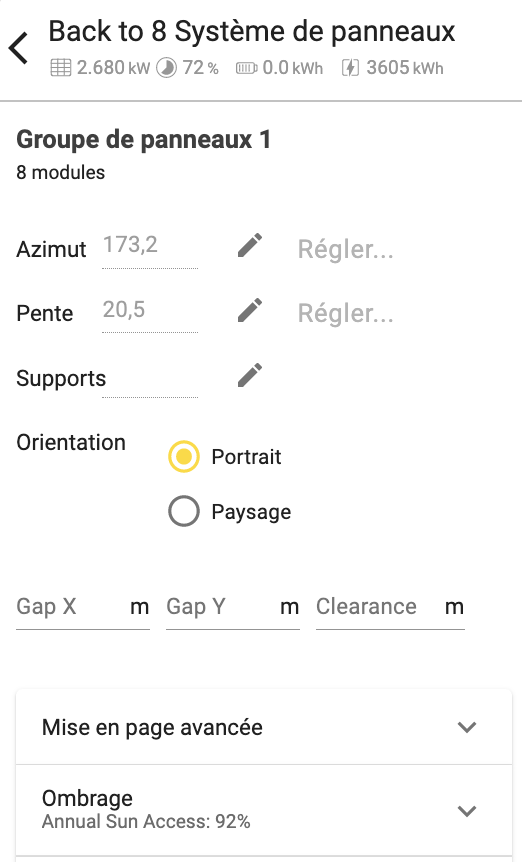
Task: Focus the Clearance input field
Action: pyautogui.click(x=391, y=607)
